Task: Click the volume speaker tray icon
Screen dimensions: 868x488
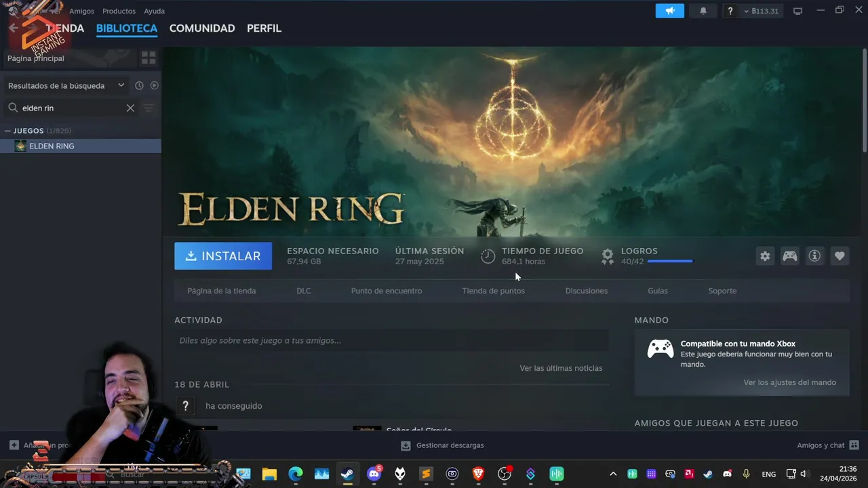Action: [804, 474]
